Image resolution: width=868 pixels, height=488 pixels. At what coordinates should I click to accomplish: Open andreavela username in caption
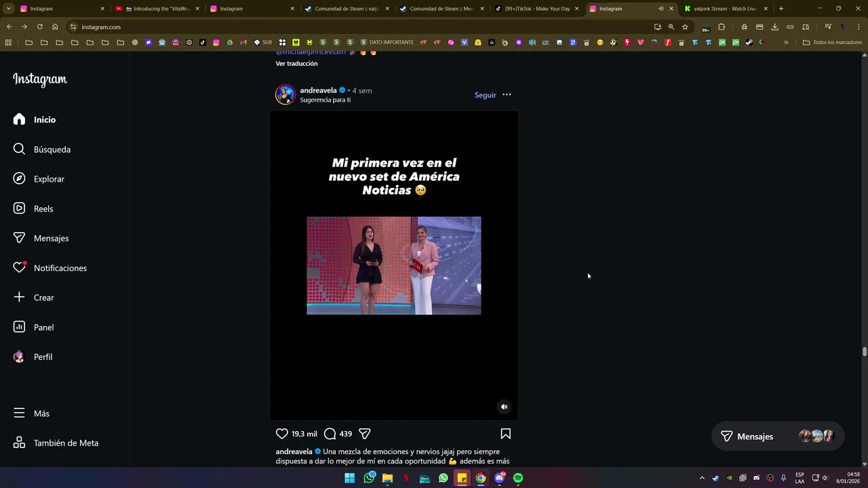[294, 451]
